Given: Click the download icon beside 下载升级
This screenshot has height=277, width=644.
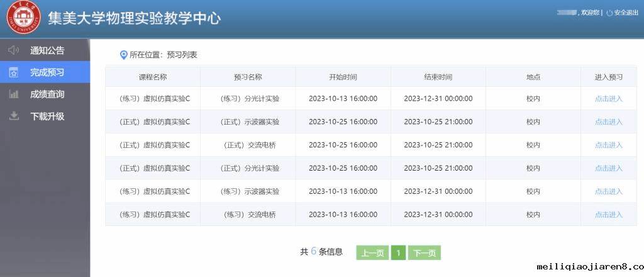Looking at the screenshot, I should tap(14, 116).
